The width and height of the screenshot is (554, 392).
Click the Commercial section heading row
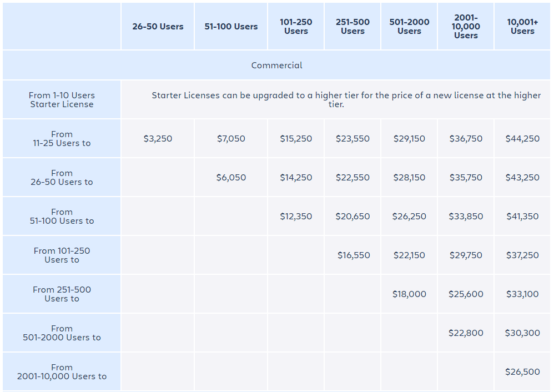(x=276, y=66)
